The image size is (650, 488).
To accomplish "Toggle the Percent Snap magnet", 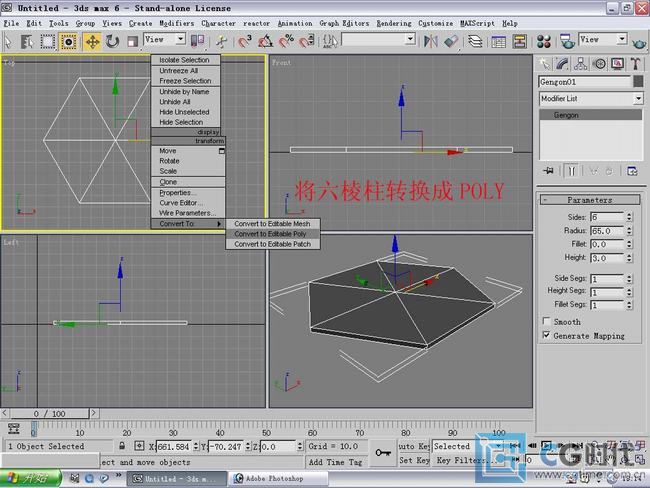I will (286, 41).
